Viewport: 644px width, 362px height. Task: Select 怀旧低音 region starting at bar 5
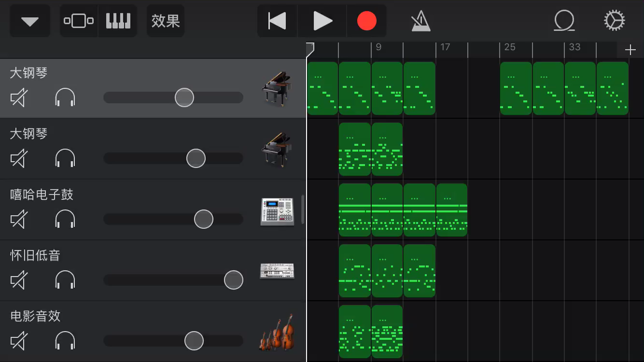[355, 271]
